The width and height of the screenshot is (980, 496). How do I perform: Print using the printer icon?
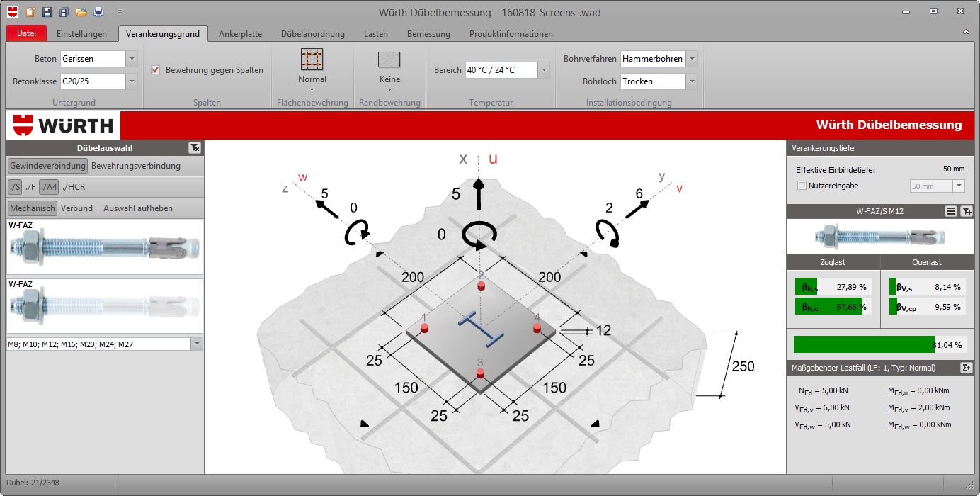99,12
